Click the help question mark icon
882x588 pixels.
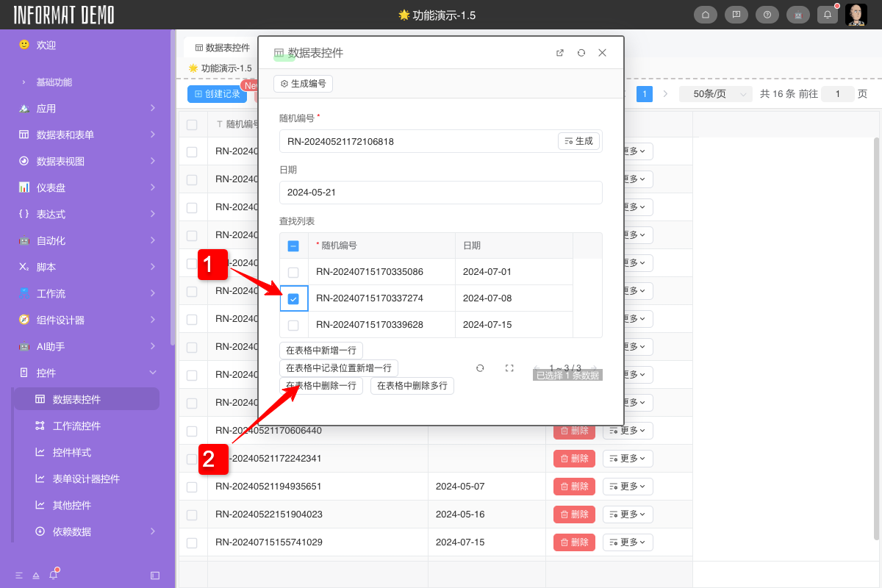pyautogui.click(x=767, y=15)
